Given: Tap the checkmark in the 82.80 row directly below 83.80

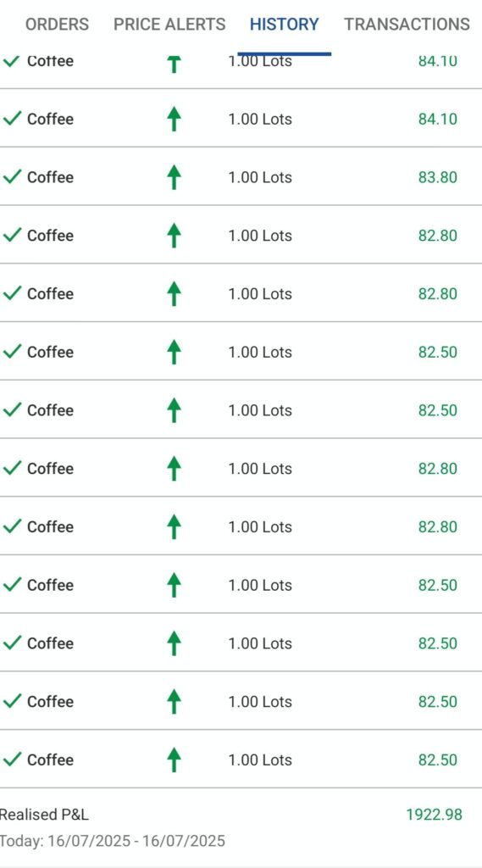Looking at the screenshot, I should [12, 235].
